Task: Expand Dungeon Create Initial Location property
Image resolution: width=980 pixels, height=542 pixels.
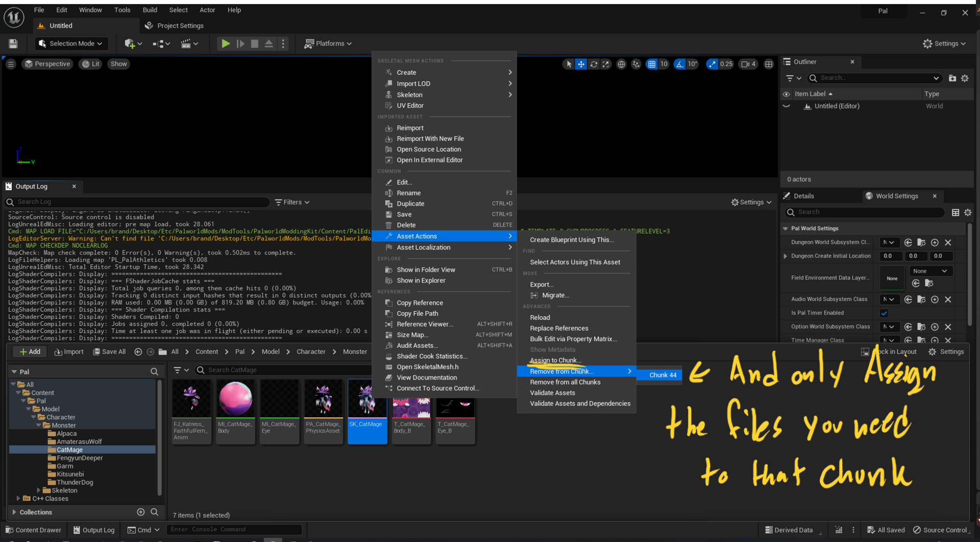Action: (786, 256)
